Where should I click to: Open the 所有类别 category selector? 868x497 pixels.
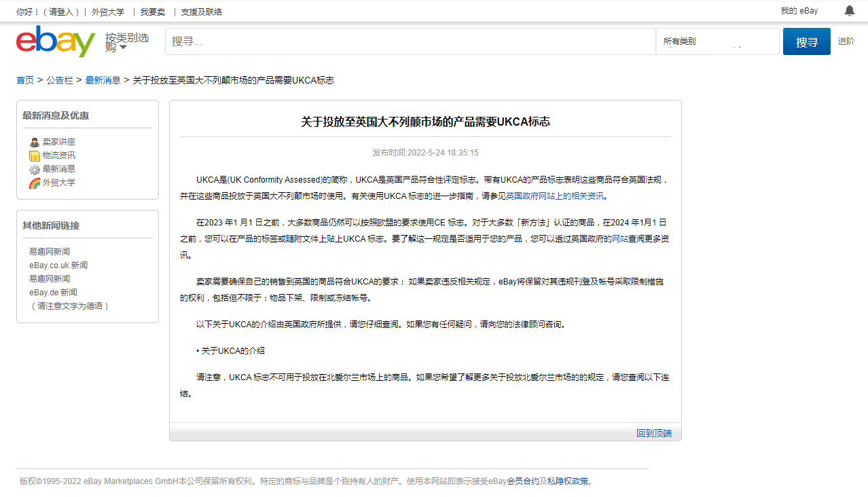pos(717,41)
